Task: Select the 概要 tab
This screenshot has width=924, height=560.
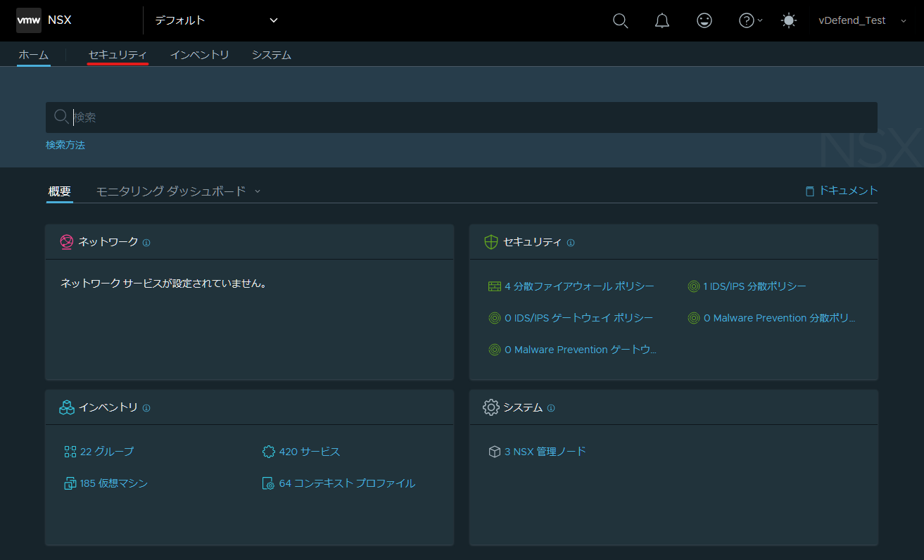Action: tap(60, 191)
